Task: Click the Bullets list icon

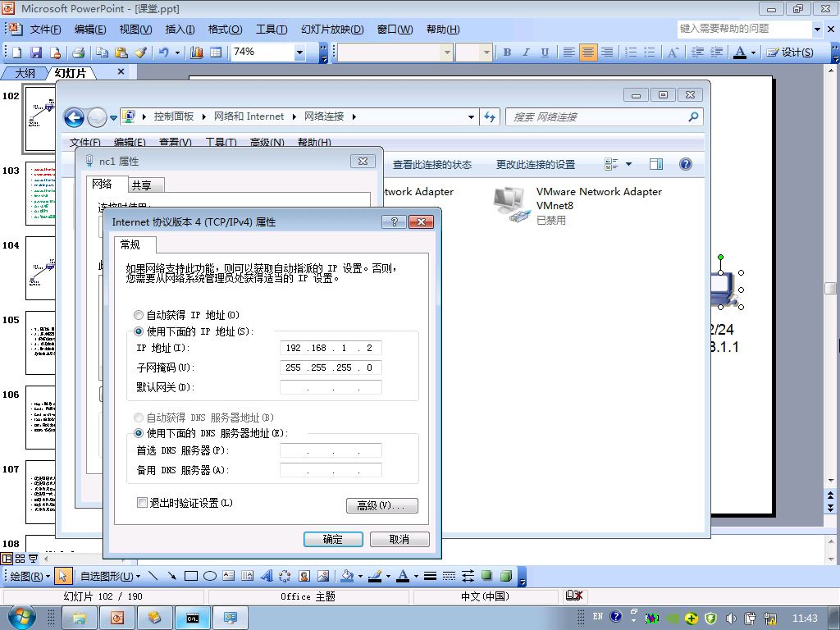Action: (650, 52)
